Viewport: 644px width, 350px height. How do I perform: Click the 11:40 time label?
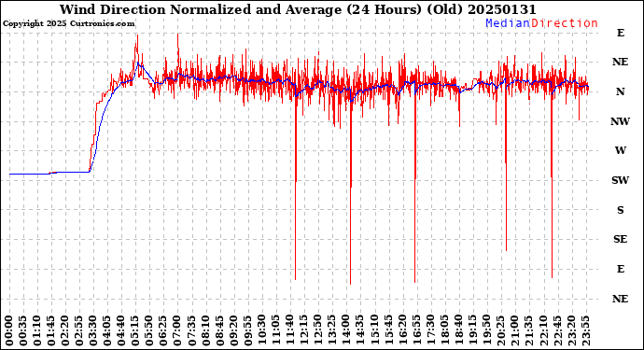[x=290, y=331]
